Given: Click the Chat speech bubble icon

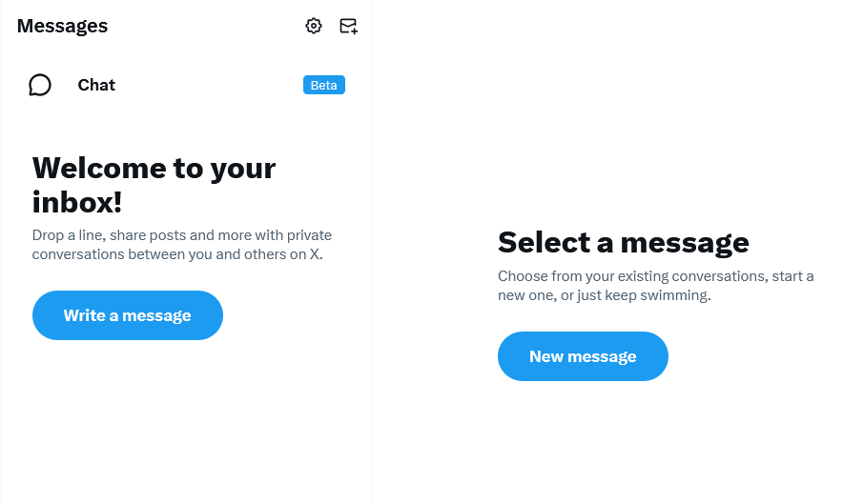Looking at the screenshot, I should [40, 85].
